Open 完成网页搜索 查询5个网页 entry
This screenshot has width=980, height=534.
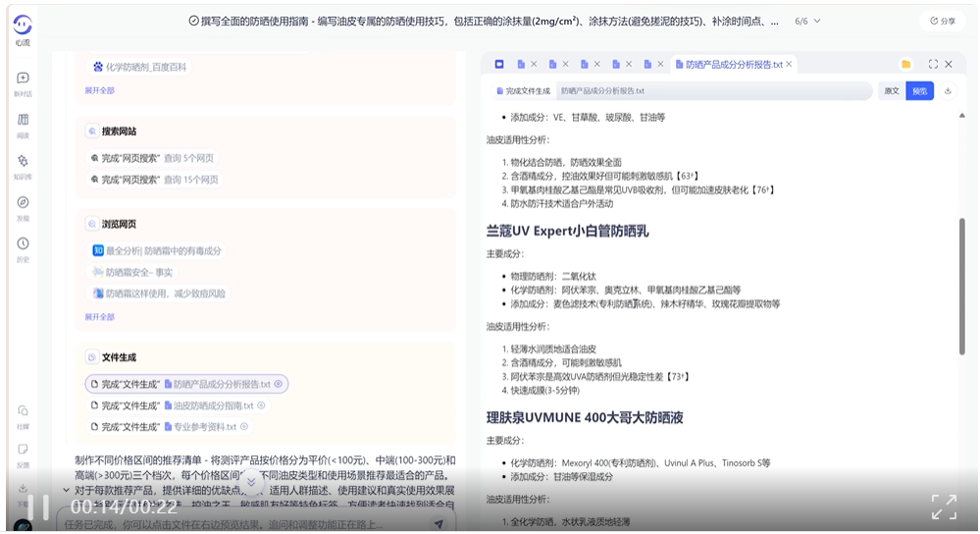(152, 158)
